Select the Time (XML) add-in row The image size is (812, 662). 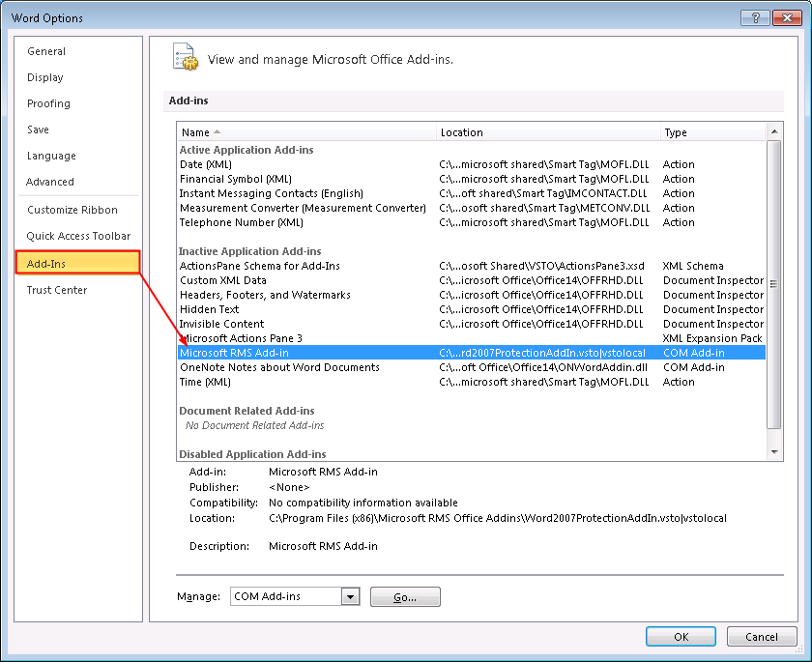(472, 382)
